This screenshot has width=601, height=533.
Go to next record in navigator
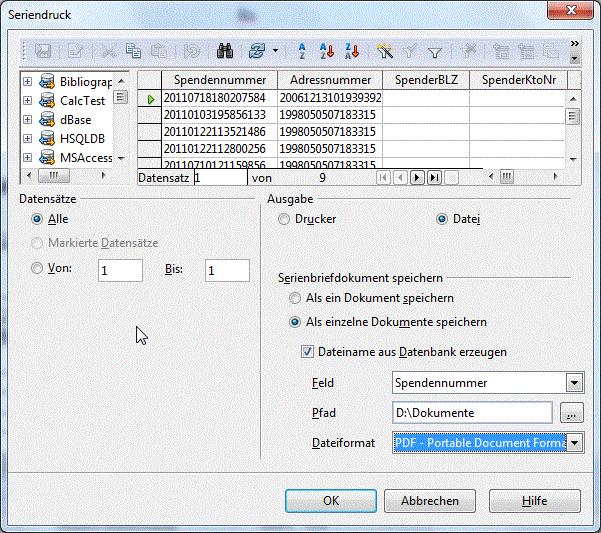[417, 177]
